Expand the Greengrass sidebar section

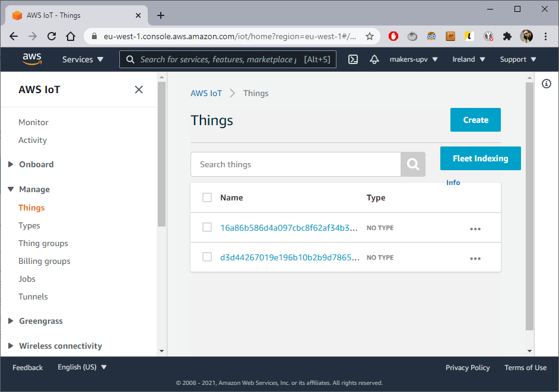pyautogui.click(x=40, y=321)
